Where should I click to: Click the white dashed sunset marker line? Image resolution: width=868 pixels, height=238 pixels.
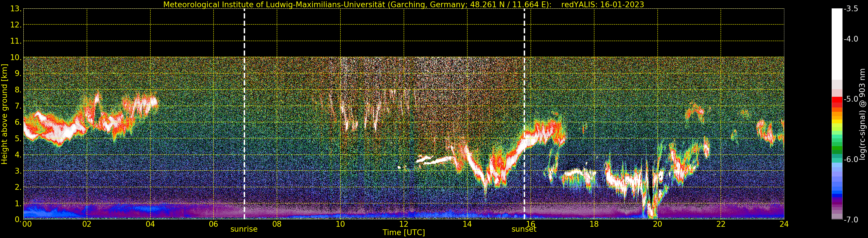(524, 114)
